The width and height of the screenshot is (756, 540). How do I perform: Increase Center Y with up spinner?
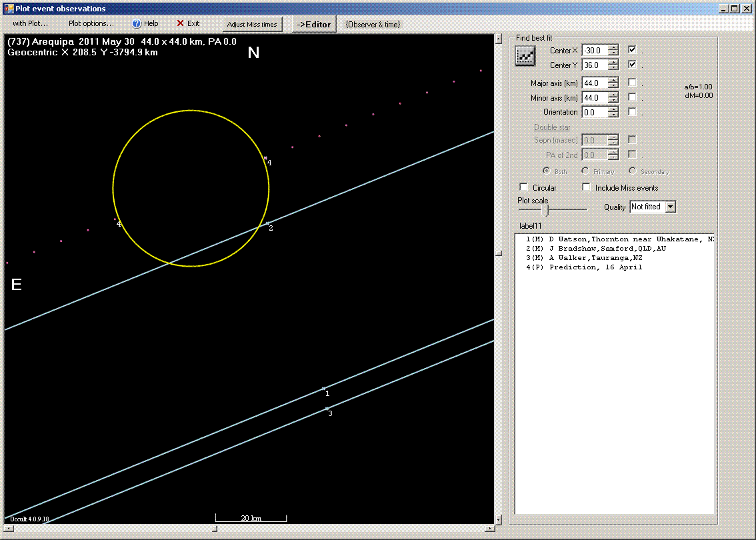click(x=613, y=62)
